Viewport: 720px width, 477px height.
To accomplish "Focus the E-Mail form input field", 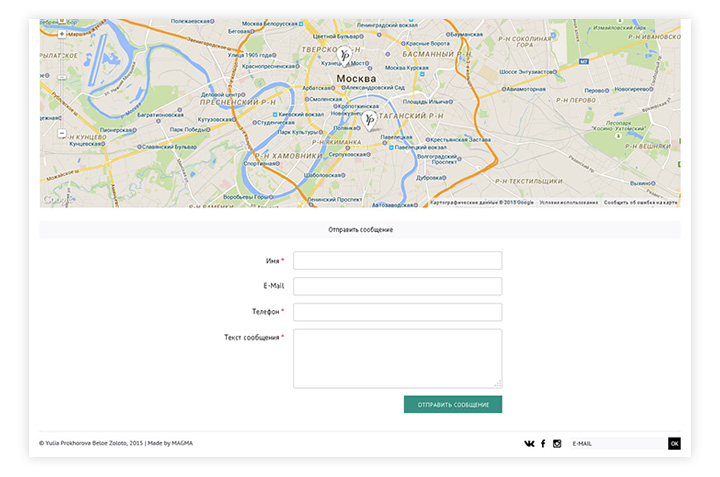I will coord(398,286).
